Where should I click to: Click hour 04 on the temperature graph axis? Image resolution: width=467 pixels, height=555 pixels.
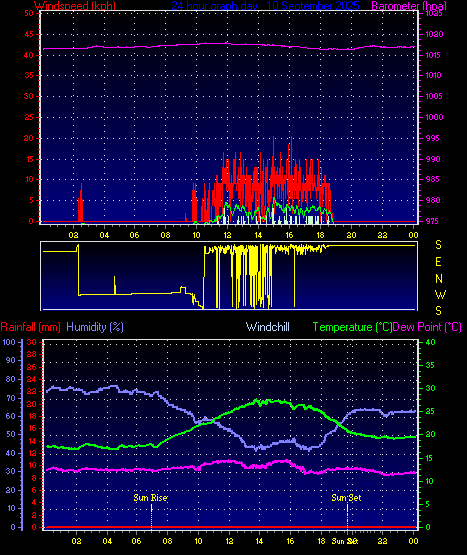click(107, 541)
